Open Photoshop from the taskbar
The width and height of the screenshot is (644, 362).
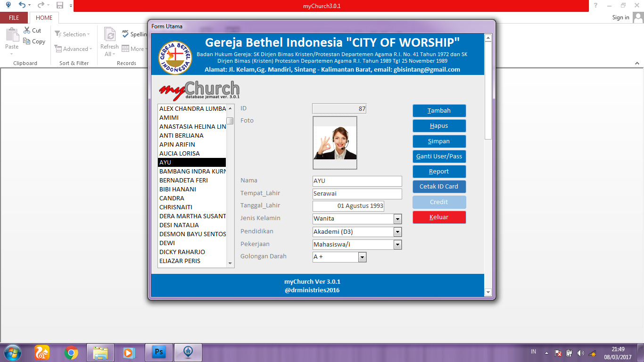click(x=158, y=351)
